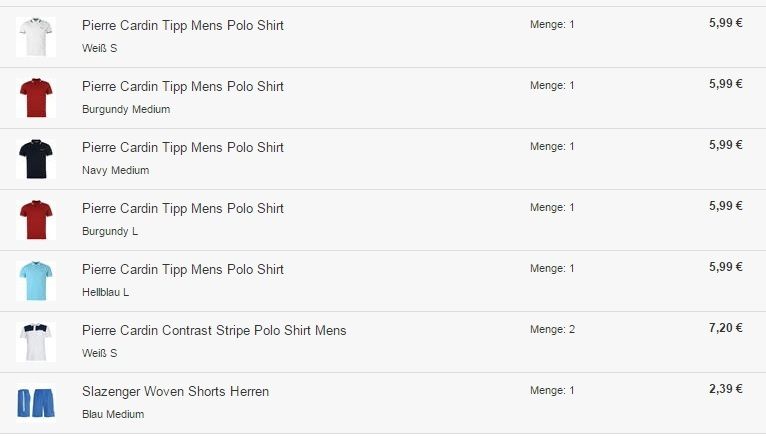Click the Slazenger shorts 'Menge: 1' quantity
Image resolution: width=766 pixels, height=436 pixels.
(x=552, y=390)
